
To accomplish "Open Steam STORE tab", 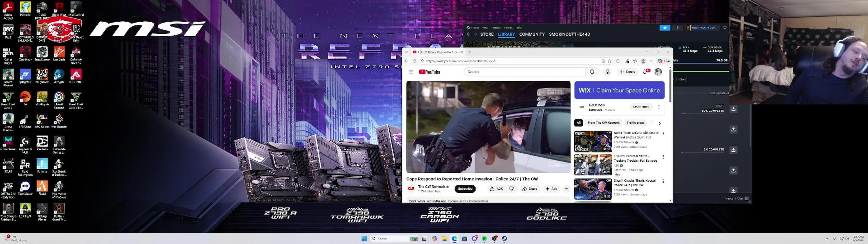I will click(x=487, y=34).
